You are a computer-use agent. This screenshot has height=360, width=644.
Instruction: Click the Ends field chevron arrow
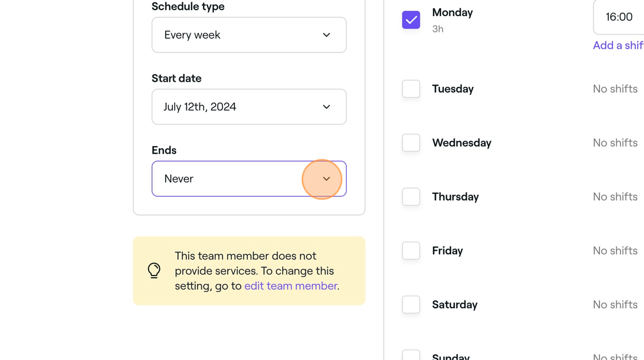point(327,179)
